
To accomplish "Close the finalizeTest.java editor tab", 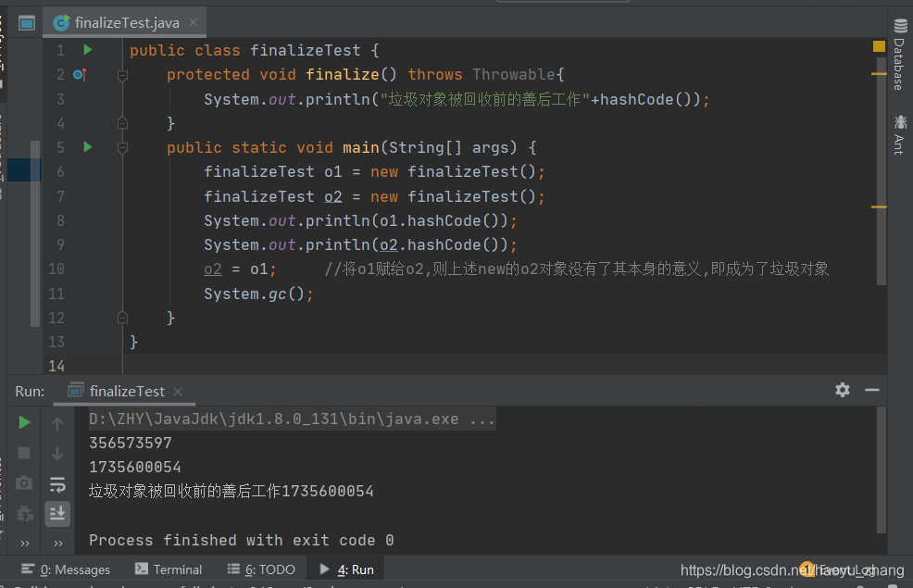I will (x=194, y=23).
